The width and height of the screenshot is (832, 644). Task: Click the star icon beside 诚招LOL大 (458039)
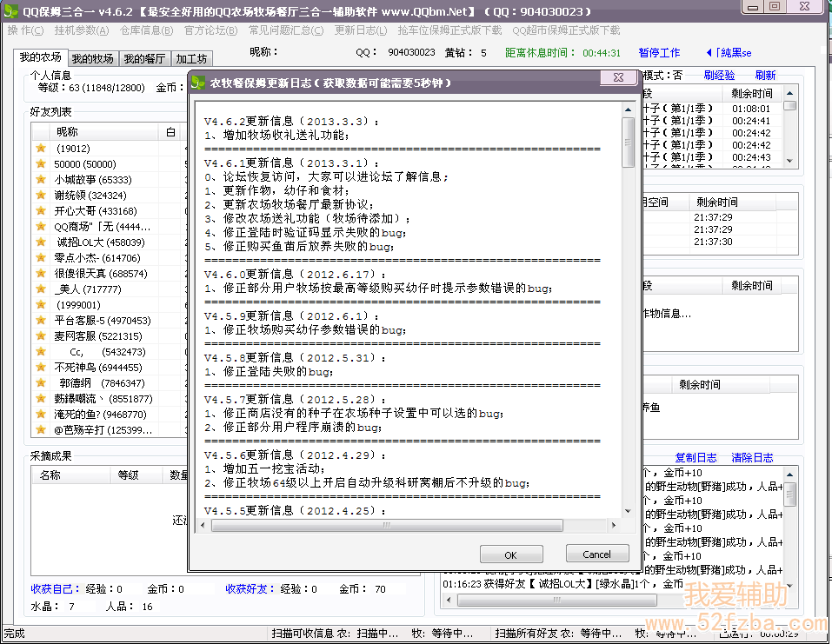(x=40, y=242)
